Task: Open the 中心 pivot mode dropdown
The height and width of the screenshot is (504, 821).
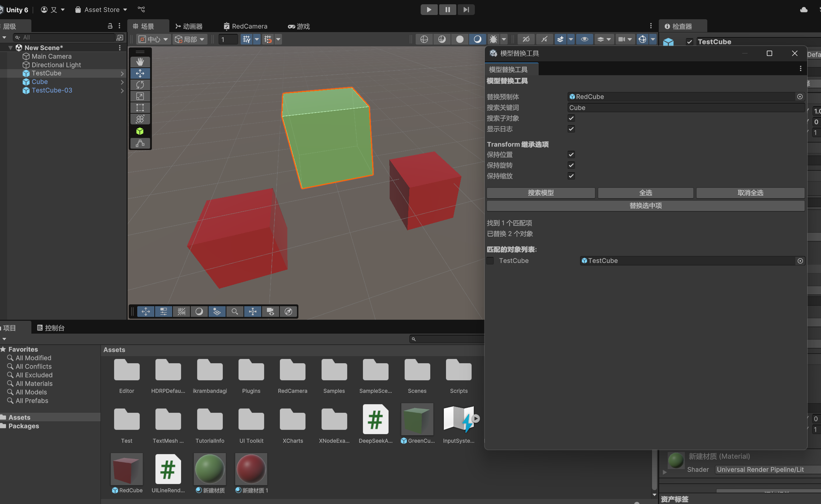Action: point(153,39)
